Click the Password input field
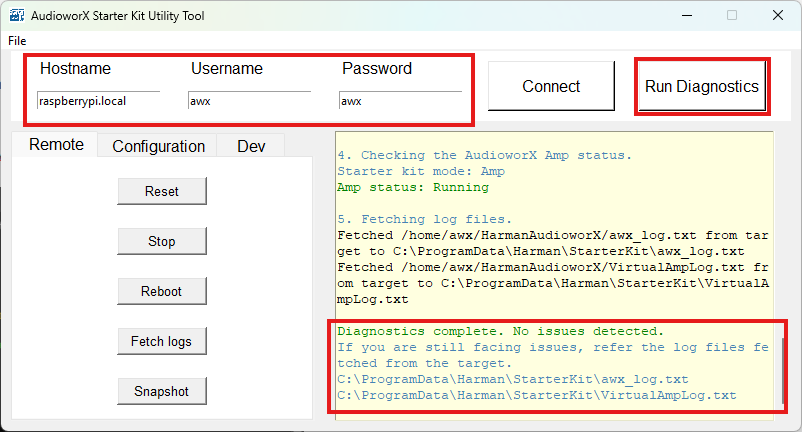 point(400,101)
